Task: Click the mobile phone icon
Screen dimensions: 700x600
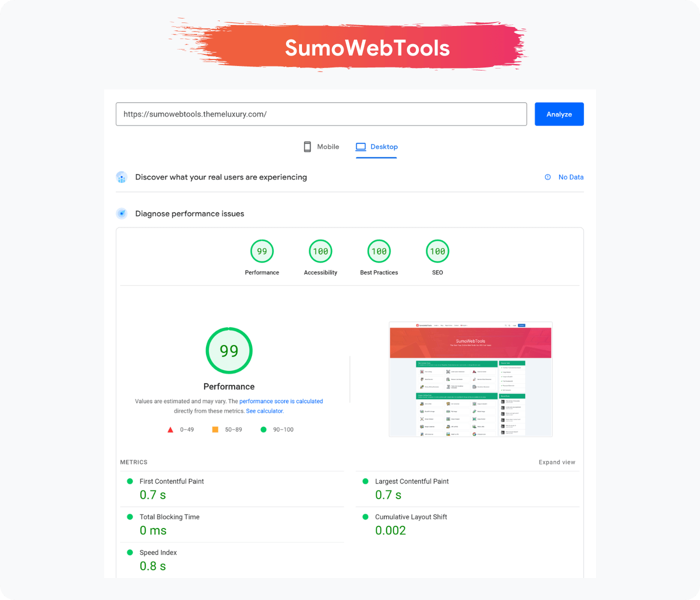Action: (307, 147)
